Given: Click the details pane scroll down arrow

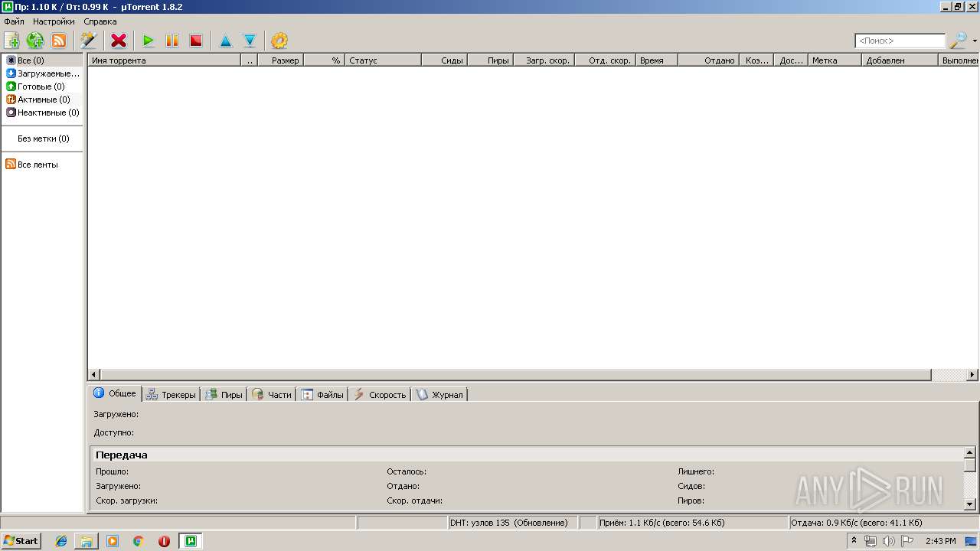Looking at the screenshot, I should pyautogui.click(x=970, y=504).
